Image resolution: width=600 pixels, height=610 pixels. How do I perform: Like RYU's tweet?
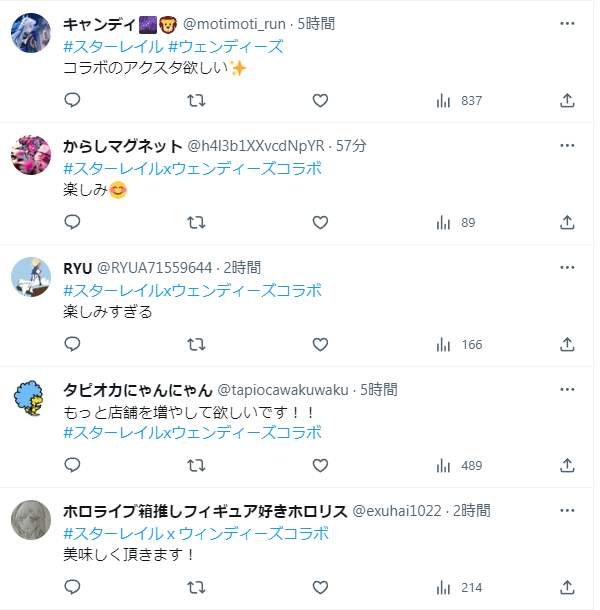(320, 344)
